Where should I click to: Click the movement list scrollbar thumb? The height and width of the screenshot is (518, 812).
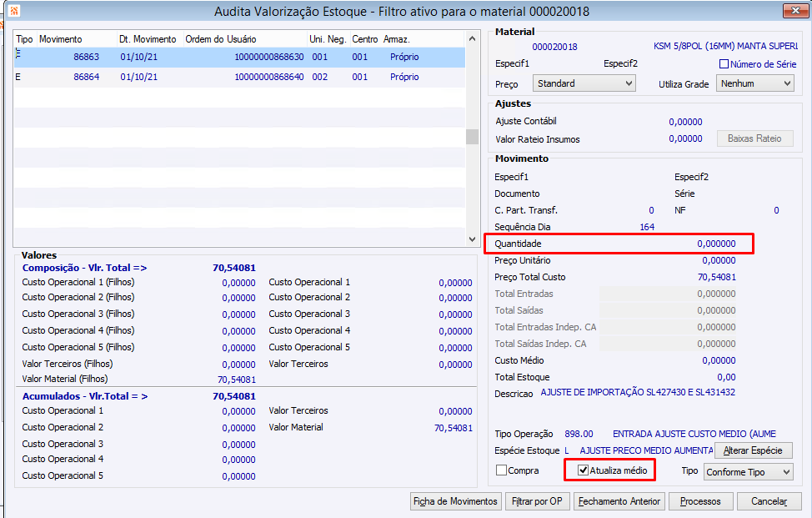pyautogui.click(x=472, y=137)
